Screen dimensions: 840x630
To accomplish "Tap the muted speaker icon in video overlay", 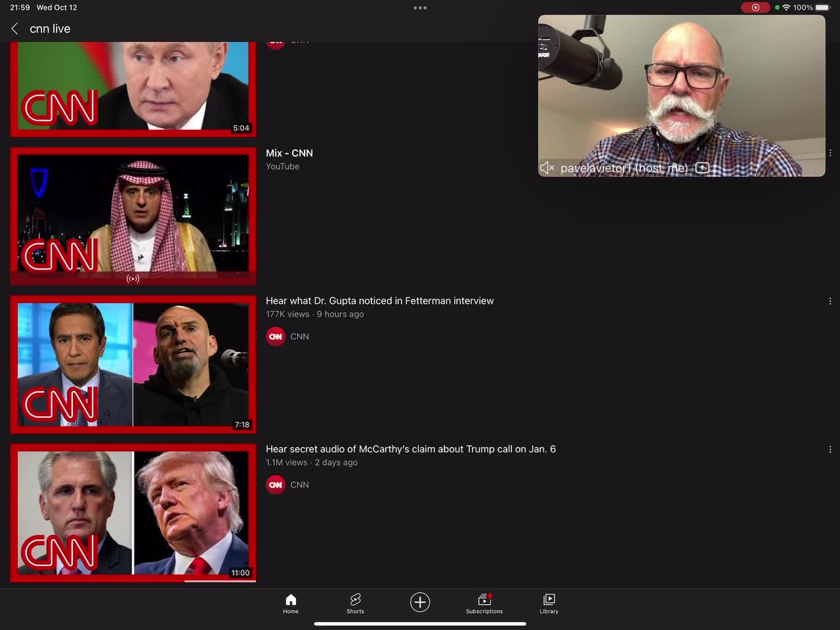I will pyautogui.click(x=547, y=168).
